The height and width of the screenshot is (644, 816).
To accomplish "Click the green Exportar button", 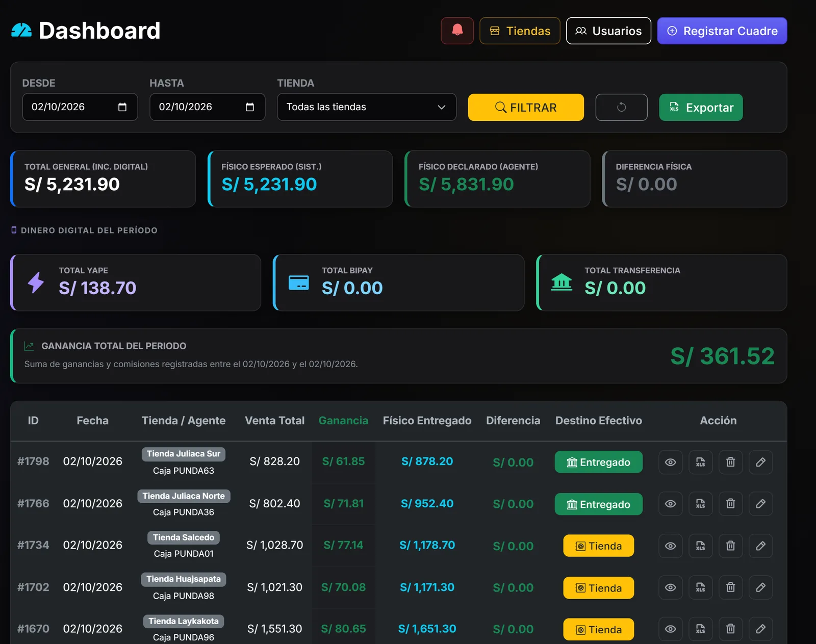I will 701,107.
